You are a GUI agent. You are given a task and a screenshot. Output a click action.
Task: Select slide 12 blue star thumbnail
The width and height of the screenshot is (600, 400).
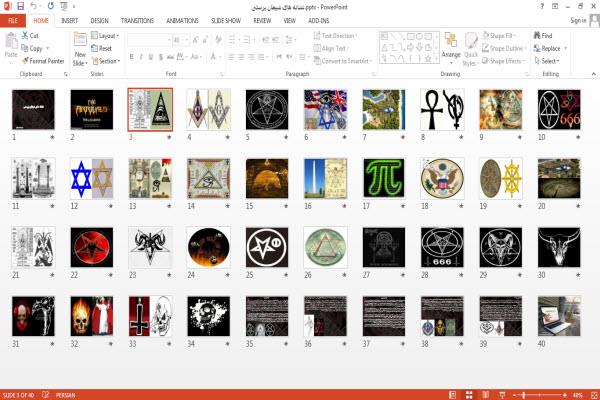pos(91,178)
